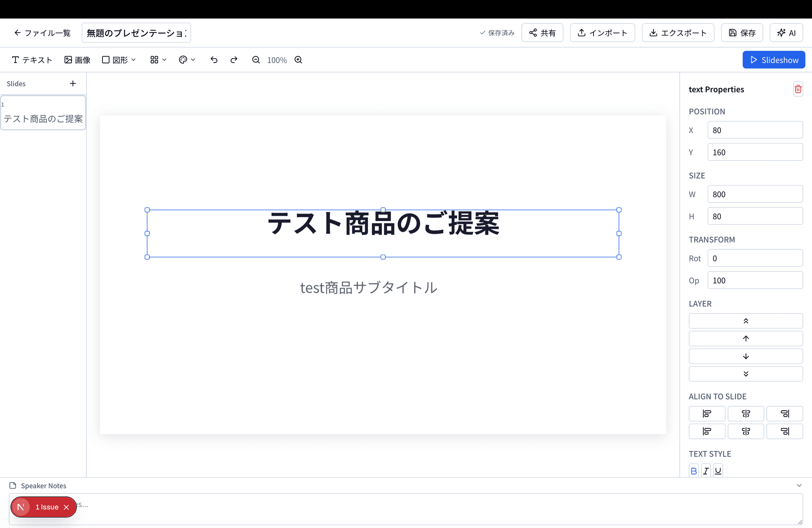The image size is (812, 528).
Task: Zoom in with the magnifier plus icon
Action: pyautogui.click(x=298, y=60)
